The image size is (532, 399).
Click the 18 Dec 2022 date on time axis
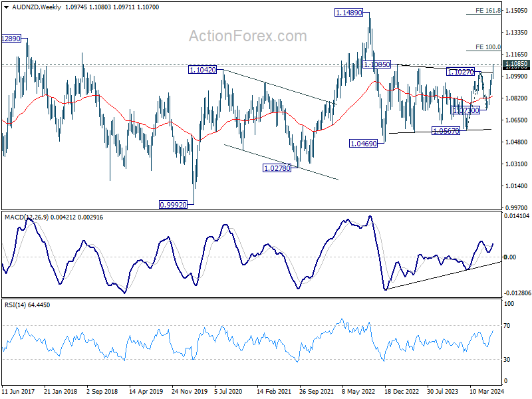point(402,391)
